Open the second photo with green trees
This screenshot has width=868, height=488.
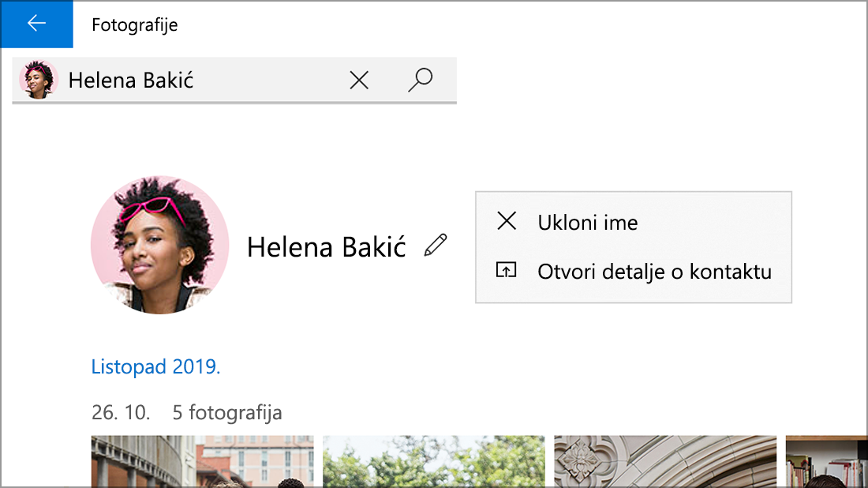(433, 461)
